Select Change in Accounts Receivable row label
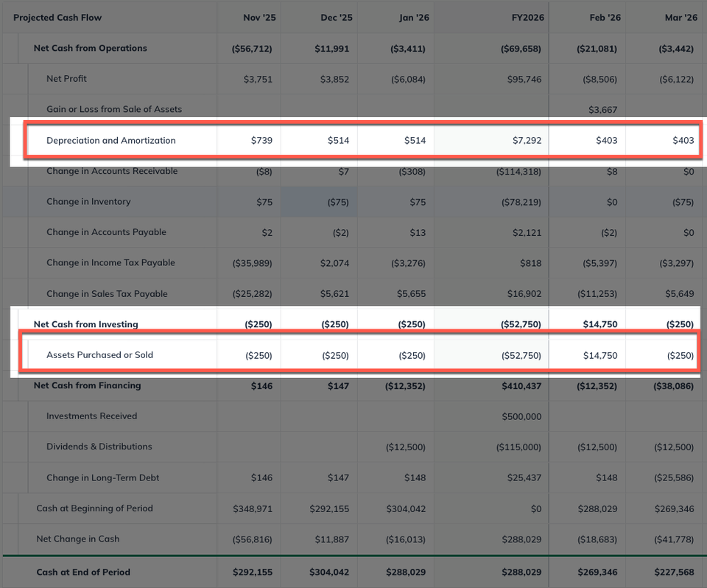This screenshot has height=588, width=707. click(112, 171)
